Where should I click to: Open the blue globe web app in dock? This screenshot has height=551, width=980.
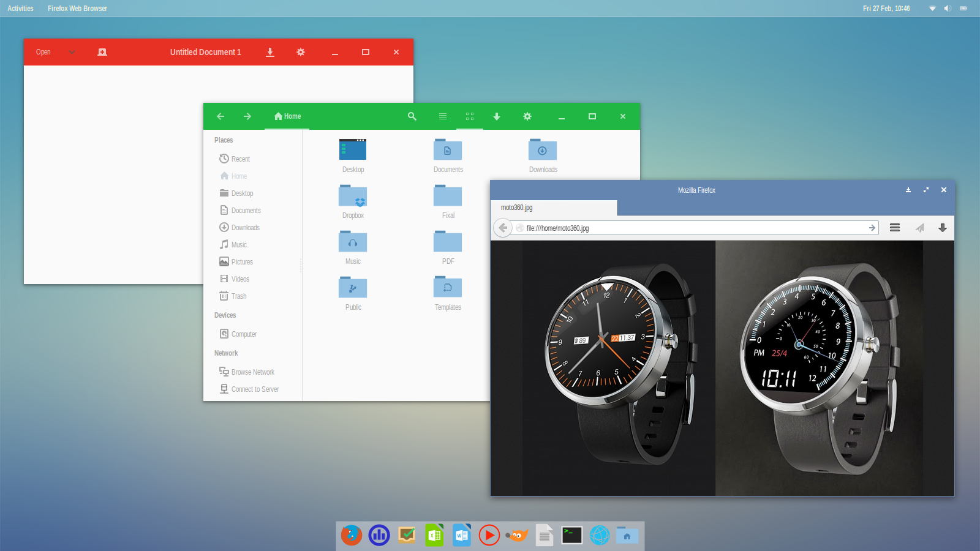(600, 535)
